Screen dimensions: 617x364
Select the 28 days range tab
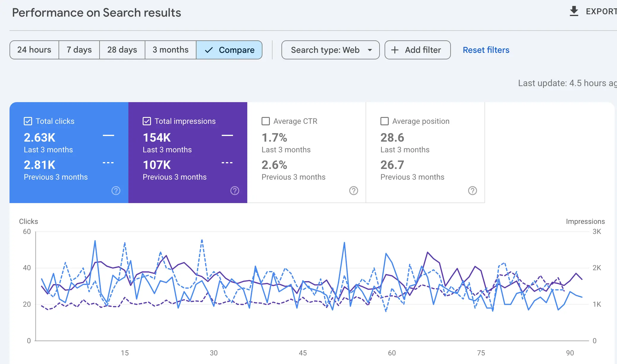[x=122, y=50]
